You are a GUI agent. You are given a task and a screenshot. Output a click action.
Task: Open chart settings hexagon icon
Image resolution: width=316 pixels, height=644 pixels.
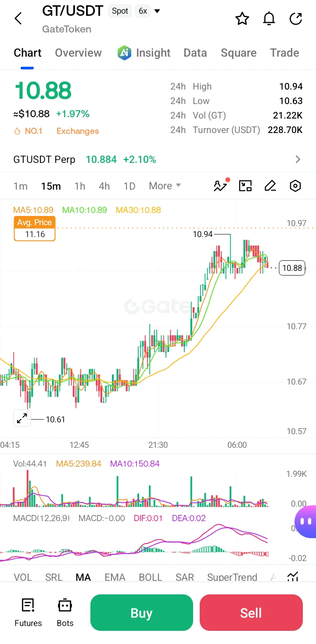pyautogui.click(x=295, y=186)
